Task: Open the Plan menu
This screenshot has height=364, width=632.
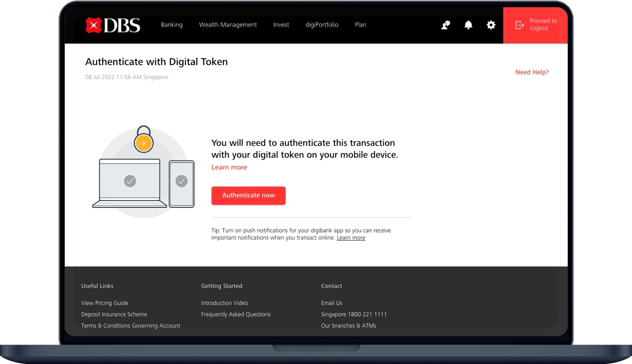Action: (x=360, y=25)
